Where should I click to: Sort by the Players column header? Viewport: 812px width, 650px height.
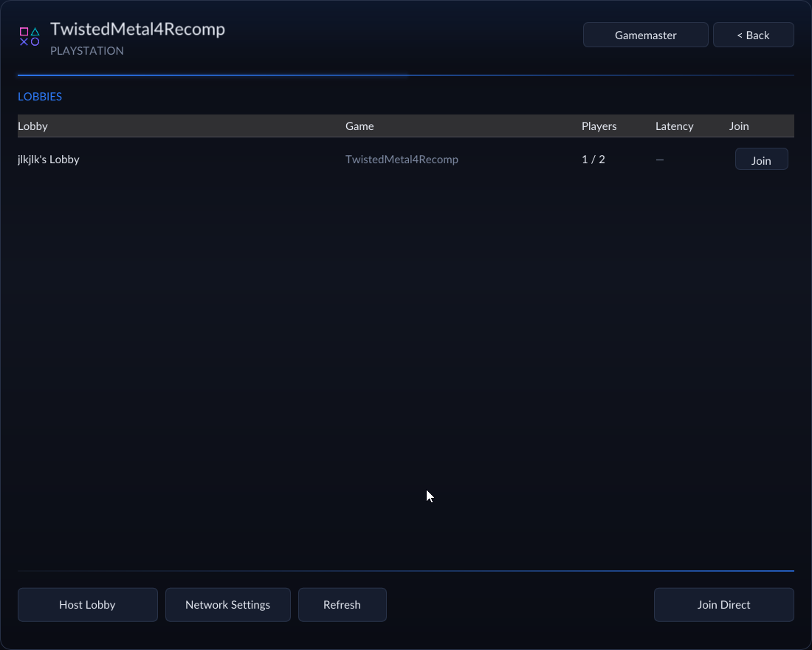click(599, 126)
